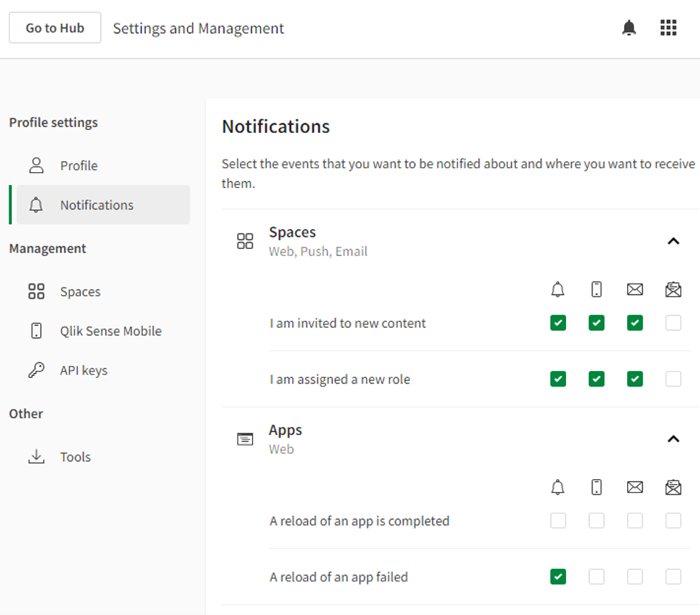Click the phone icon above Spaces checkboxes
The height and width of the screenshot is (615, 700).
pos(596,289)
